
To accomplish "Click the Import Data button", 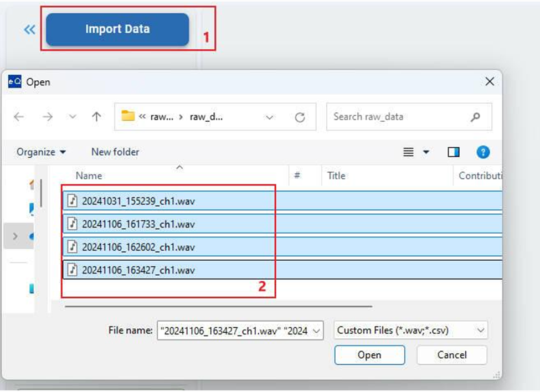I will tap(117, 29).
